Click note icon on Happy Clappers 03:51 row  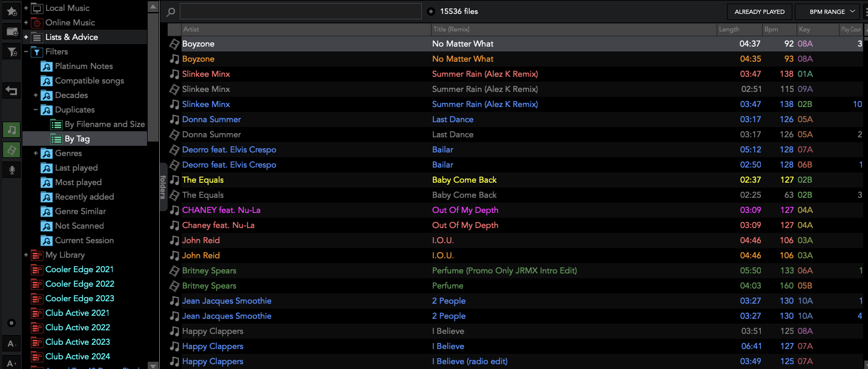coord(174,331)
